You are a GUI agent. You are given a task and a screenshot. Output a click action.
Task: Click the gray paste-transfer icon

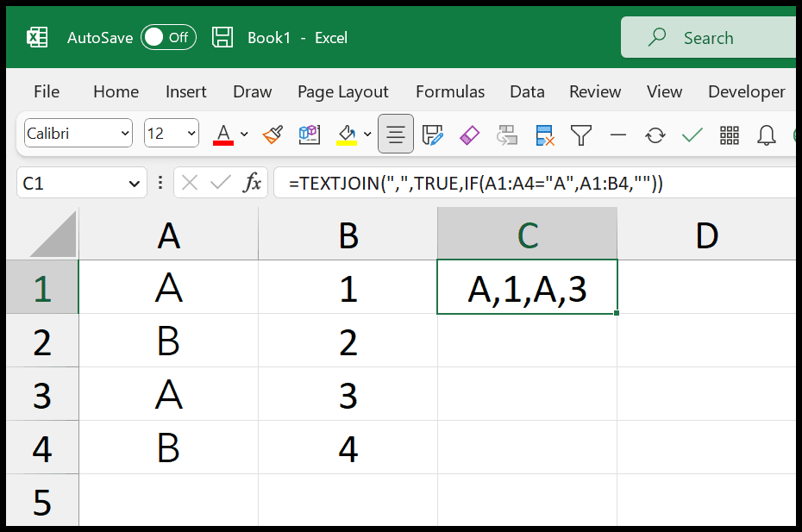coord(506,135)
